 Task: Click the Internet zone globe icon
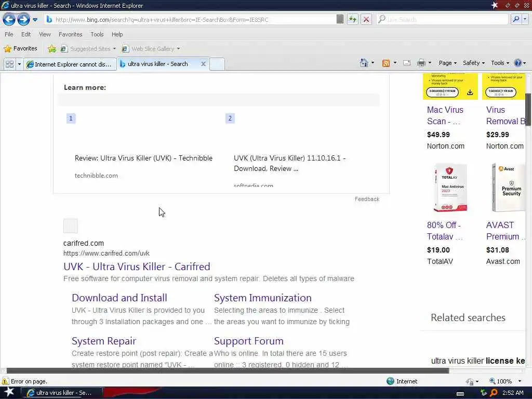coord(390,381)
